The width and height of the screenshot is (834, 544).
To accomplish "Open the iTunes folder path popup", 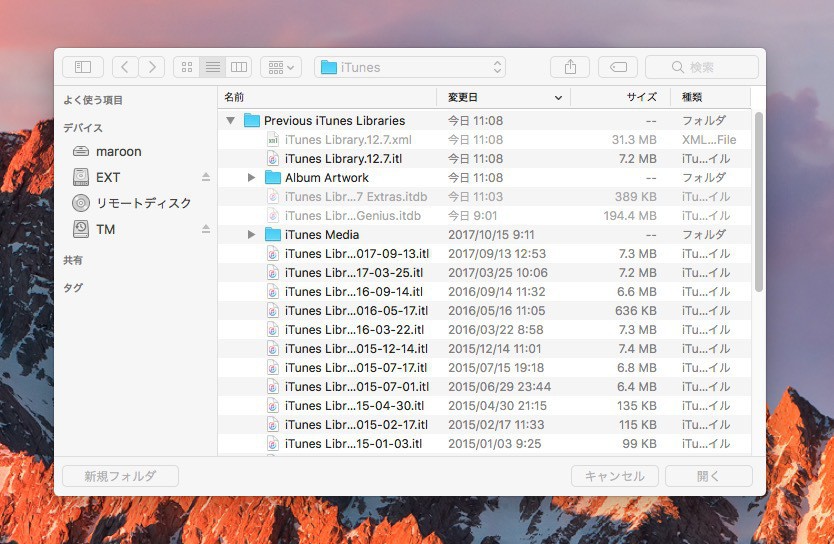I will (x=410, y=67).
